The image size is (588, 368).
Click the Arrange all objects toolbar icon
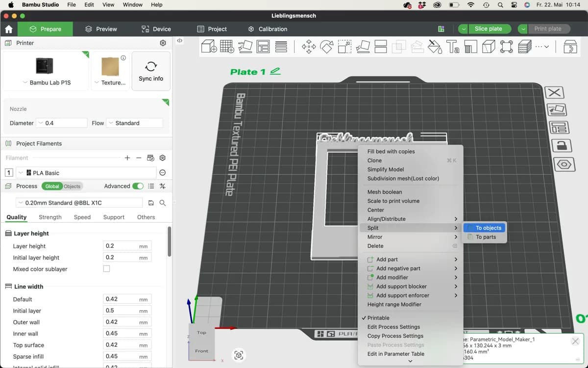point(263,47)
